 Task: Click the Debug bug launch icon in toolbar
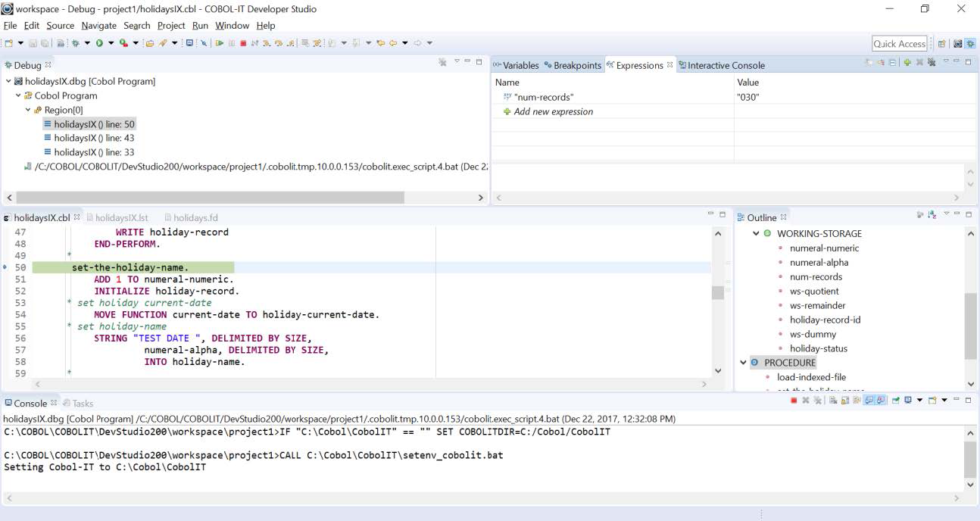click(76, 43)
